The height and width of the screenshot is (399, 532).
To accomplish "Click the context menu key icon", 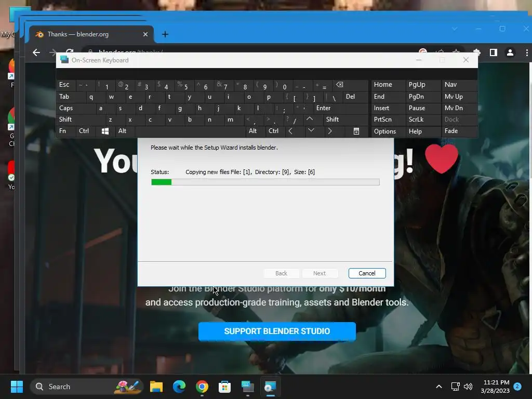I will tap(356, 131).
